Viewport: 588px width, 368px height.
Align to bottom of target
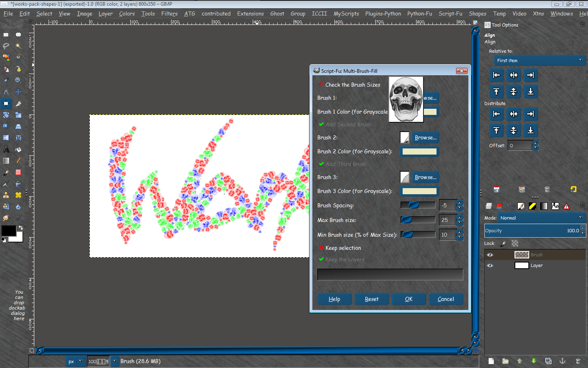point(530,92)
